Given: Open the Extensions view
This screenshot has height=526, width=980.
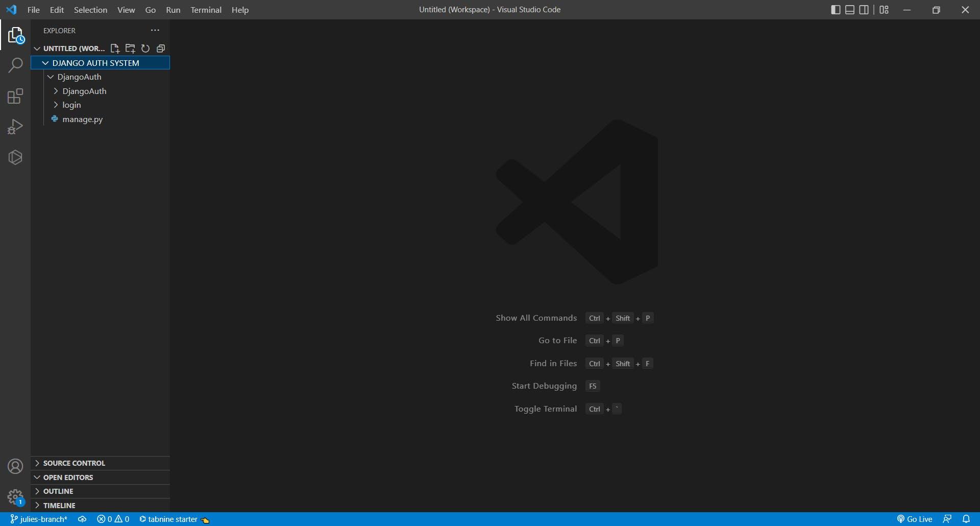Looking at the screenshot, I should coord(15,97).
